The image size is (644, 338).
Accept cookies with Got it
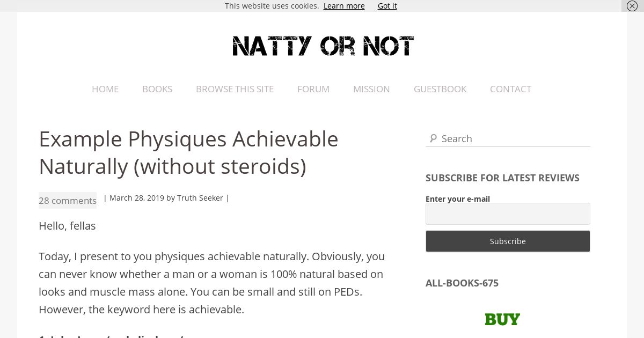tap(387, 6)
